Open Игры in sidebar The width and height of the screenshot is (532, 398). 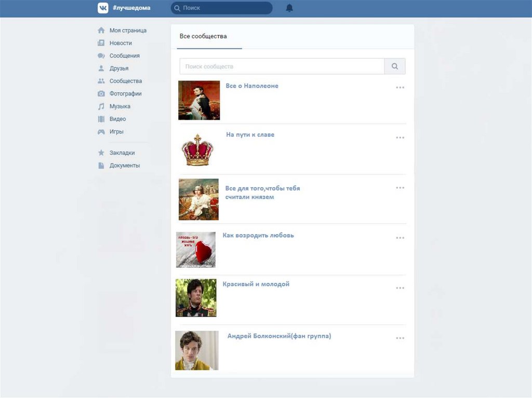click(116, 131)
